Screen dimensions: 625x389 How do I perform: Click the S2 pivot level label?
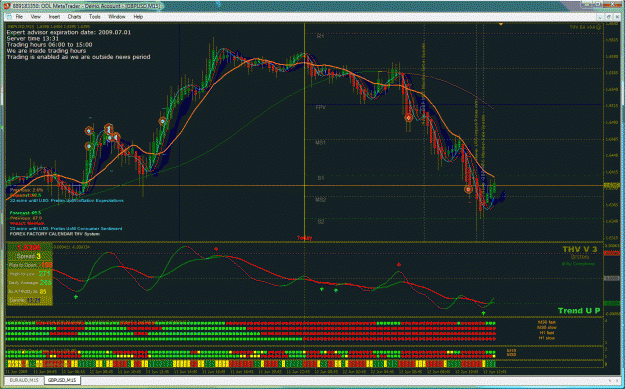coord(321,222)
